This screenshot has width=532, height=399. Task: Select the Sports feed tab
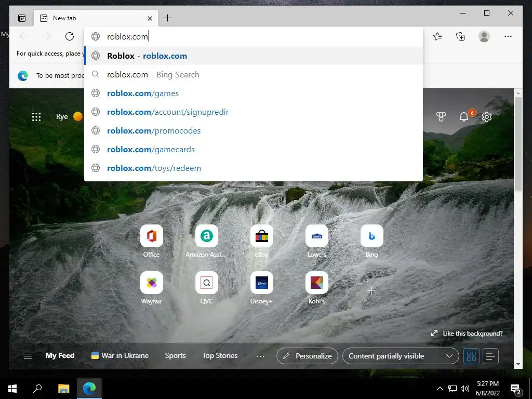[176, 355]
